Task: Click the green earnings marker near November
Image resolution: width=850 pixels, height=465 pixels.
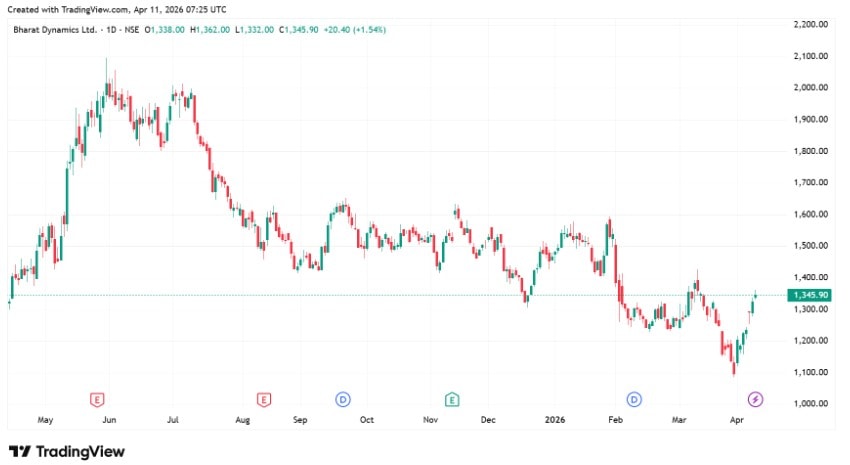Action: coord(452,399)
